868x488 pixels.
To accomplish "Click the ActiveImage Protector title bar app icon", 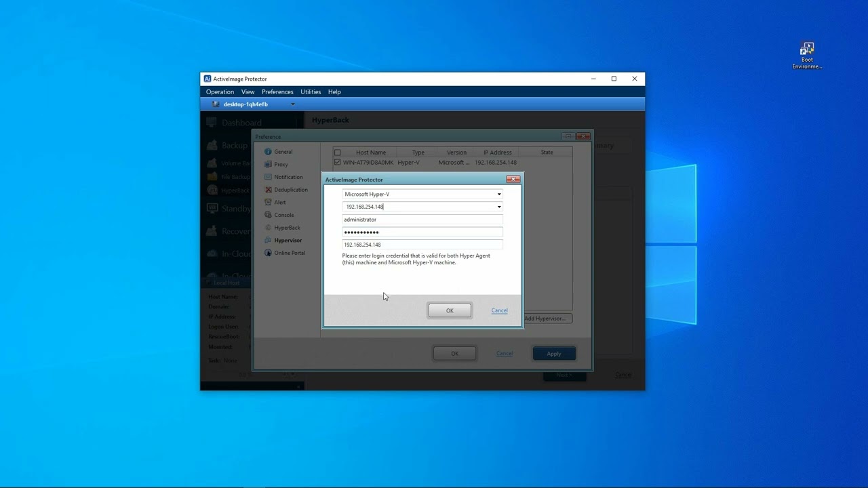I will click(208, 79).
